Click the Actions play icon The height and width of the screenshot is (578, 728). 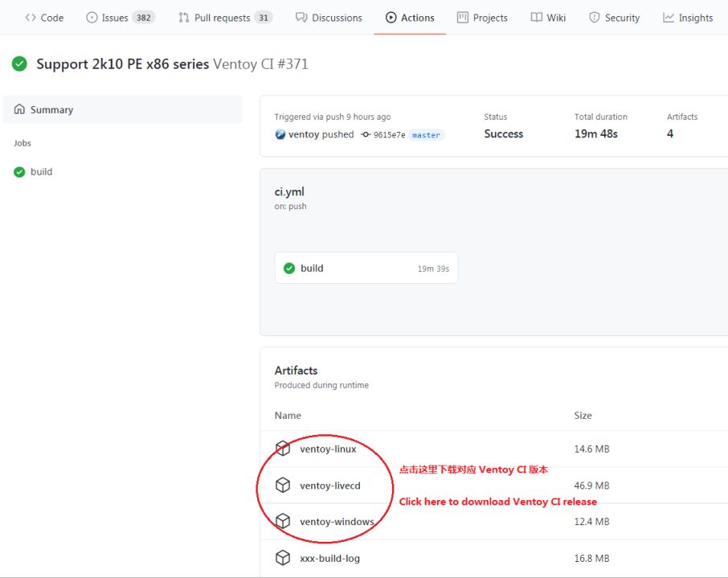click(391, 18)
